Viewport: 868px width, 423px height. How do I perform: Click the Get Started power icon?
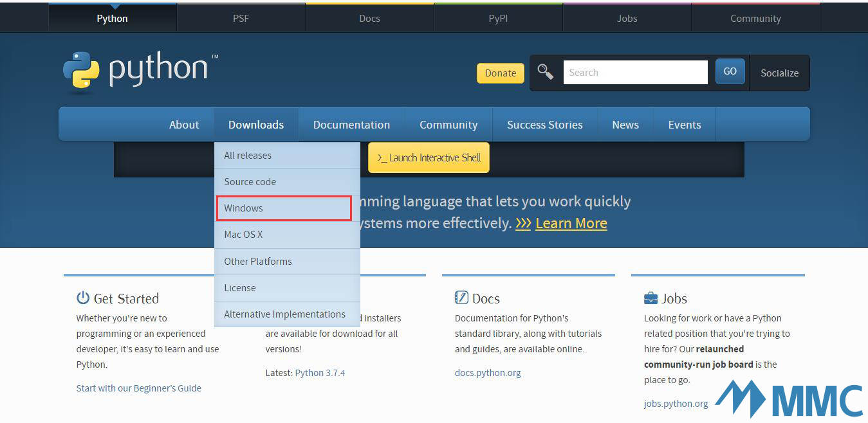tap(83, 298)
